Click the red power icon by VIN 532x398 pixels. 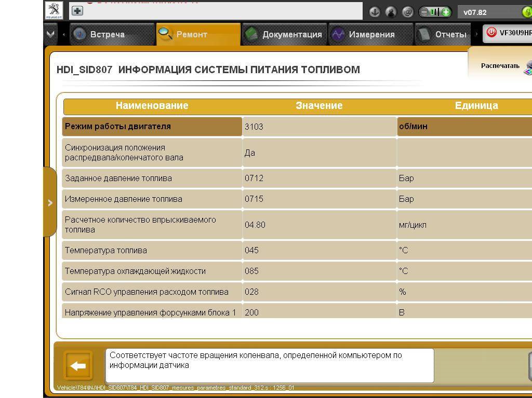point(491,33)
